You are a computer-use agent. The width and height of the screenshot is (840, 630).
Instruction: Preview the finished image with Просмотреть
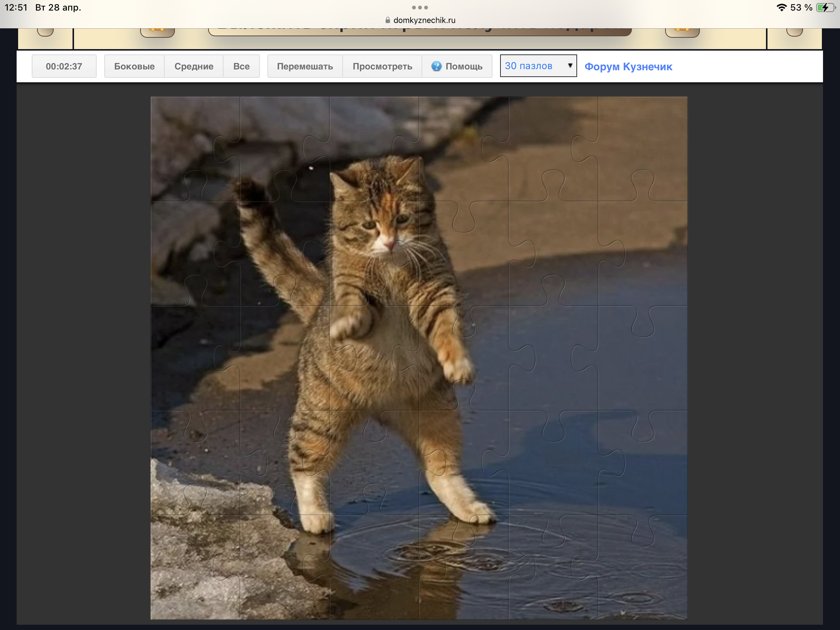[x=382, y=66]
